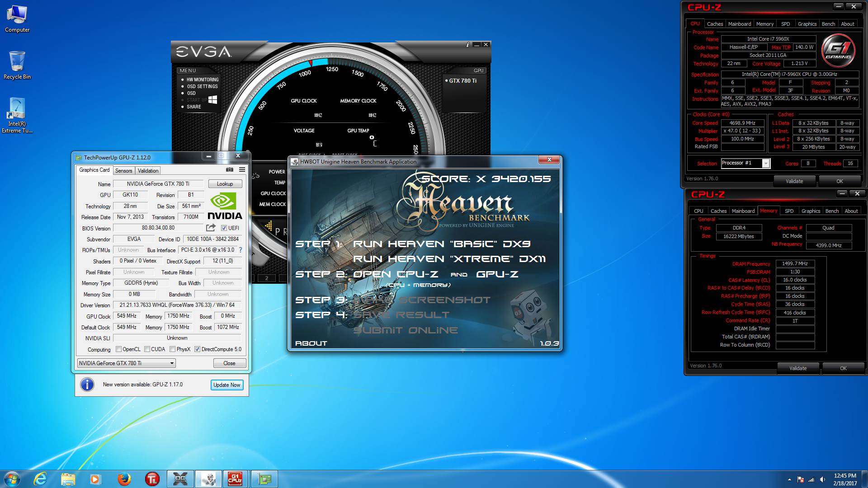Viewport: 868px width, 488px height.
Task: Open Bench tab in top CPU-Z window
Action: point(828,24)
